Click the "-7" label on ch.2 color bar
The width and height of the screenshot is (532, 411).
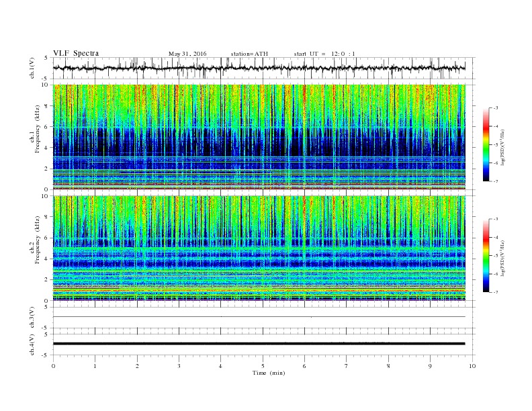[496, 292]
